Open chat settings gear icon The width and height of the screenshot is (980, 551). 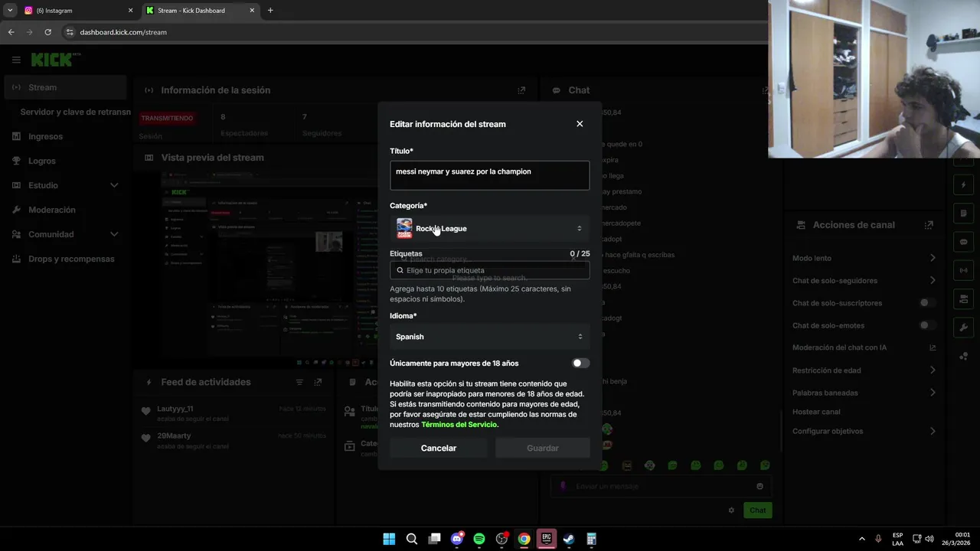coord(731,510)
